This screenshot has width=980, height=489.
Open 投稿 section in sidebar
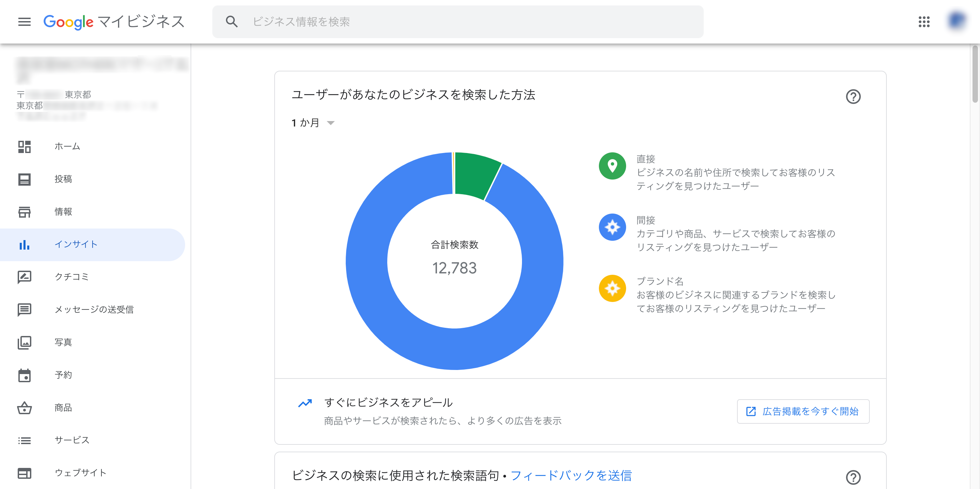coord(92,179)
